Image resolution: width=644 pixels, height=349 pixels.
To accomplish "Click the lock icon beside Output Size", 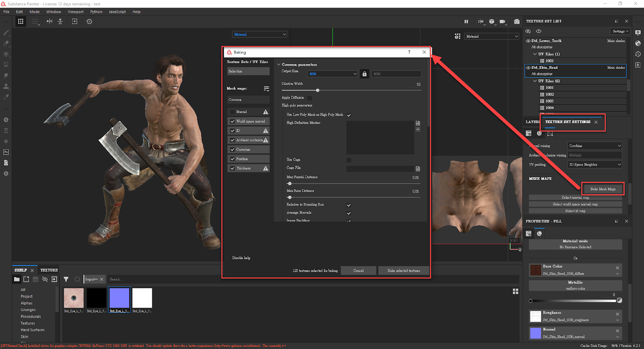I will coord(364,74).
